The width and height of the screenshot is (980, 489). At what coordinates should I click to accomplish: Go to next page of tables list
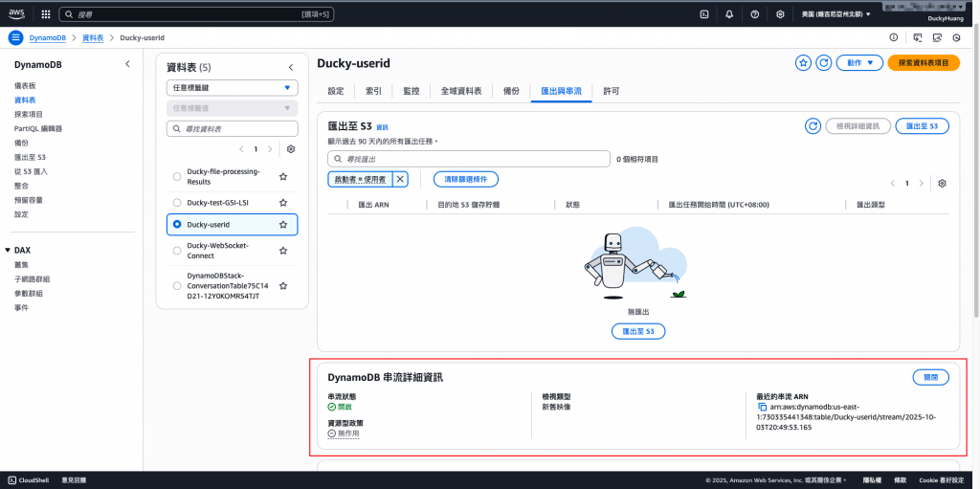(270, 149)
